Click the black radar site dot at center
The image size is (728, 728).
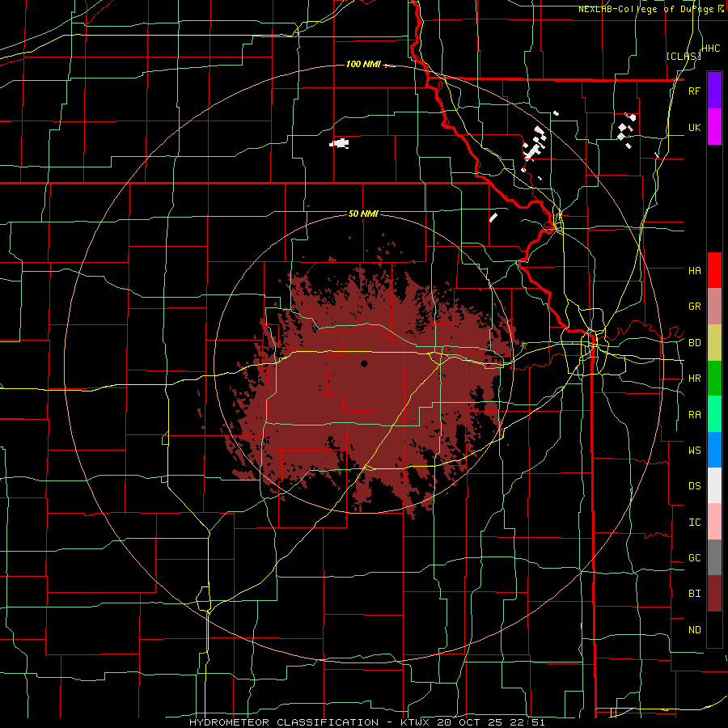tap(364, 363)
